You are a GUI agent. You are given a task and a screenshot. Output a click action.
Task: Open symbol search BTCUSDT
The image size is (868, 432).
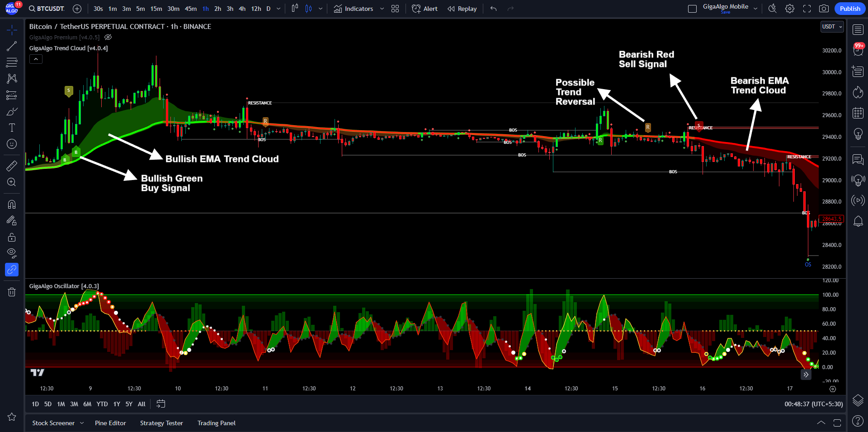[x=47, y=9]
